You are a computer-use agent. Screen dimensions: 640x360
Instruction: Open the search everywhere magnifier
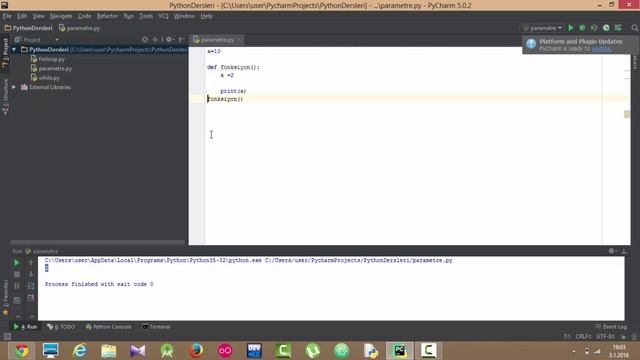click(x=634, y=28)
